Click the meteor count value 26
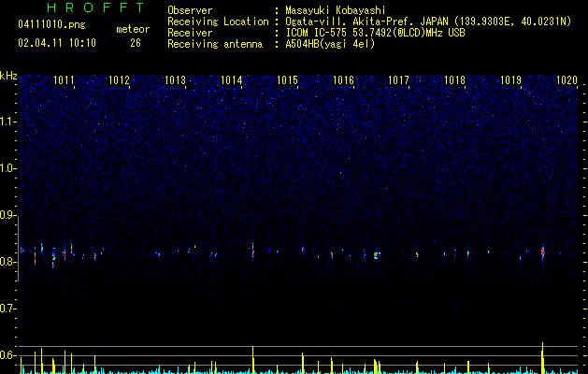588x374 pixels. click(x=136, y=43)
